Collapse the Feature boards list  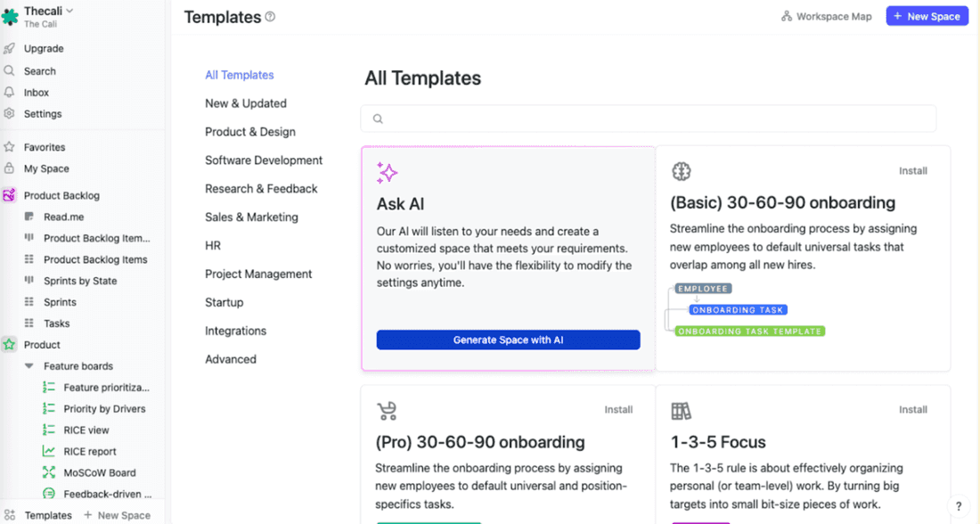(29, 365)
